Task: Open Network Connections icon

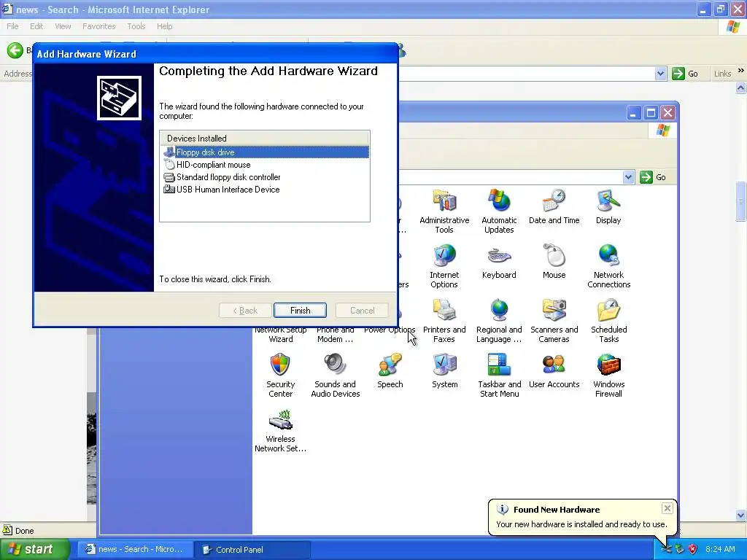Action: pos(608,265)
